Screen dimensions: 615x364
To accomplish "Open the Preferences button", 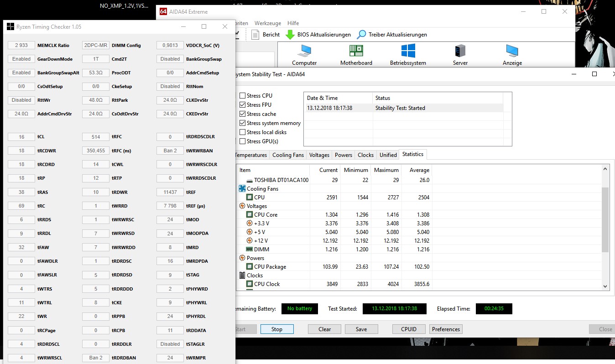I will pyautogui.click(x=446, y=329).
